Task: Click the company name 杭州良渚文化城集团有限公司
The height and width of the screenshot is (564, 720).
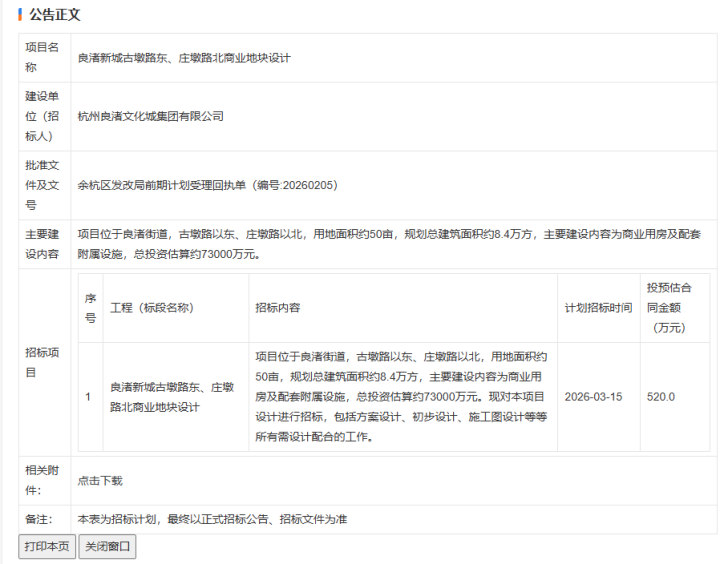Action: click(x=150, y=116)
